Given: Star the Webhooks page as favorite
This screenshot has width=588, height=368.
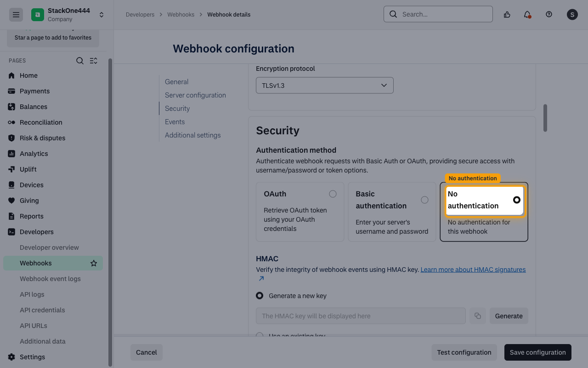Looking at the screenshot, I should [x=94, y=263].
